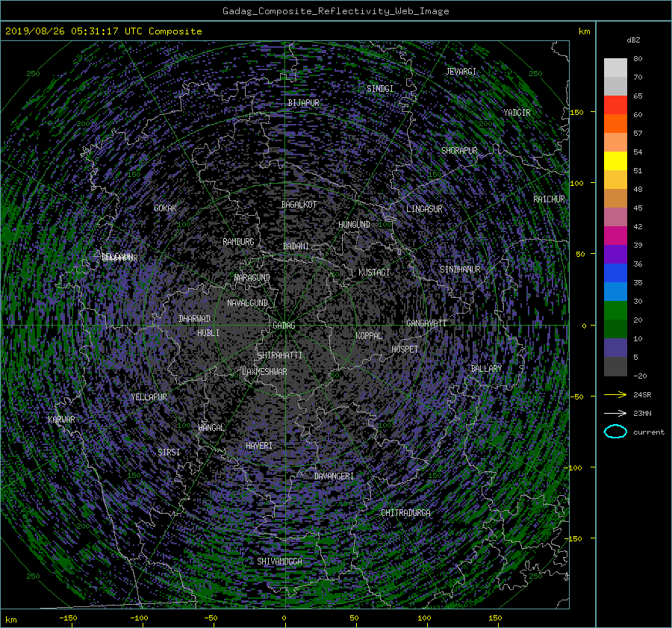Click the white 23MN arrow legend icon
This screenshot has width=672, height=628.
pos(615,413)
